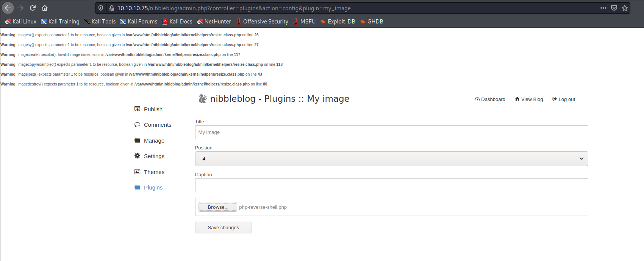Image resolution: width=644 pixels, height=261 pixels.
Task: Open the Comments menu item
Action: point(158,125)
